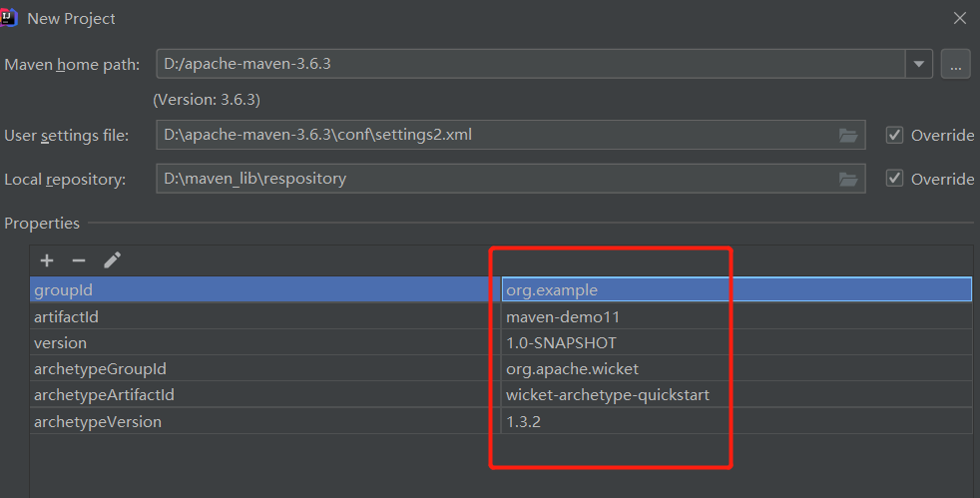Browse folder for Local repository

848,180
